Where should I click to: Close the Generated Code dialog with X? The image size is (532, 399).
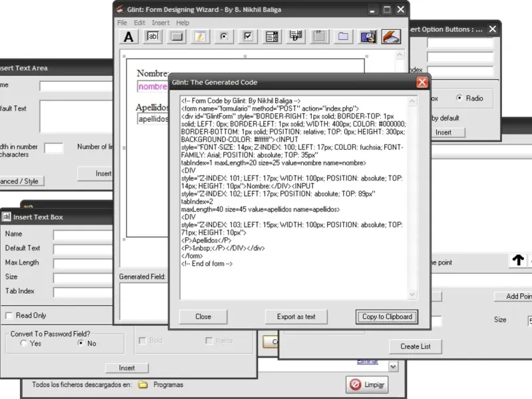[422, 82]
